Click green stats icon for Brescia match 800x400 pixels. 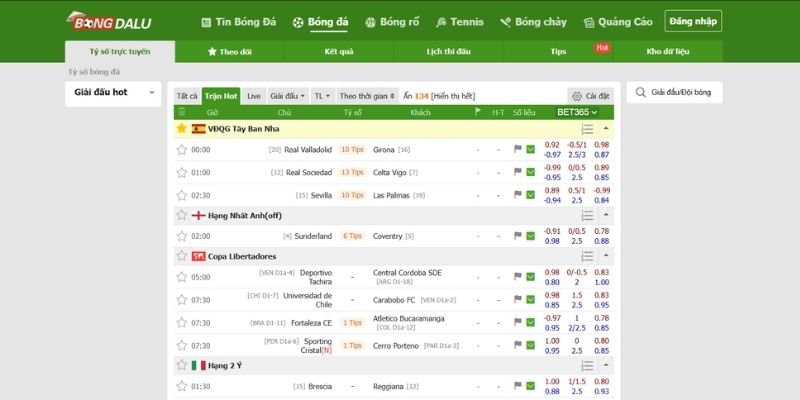(x=531, y=386)
